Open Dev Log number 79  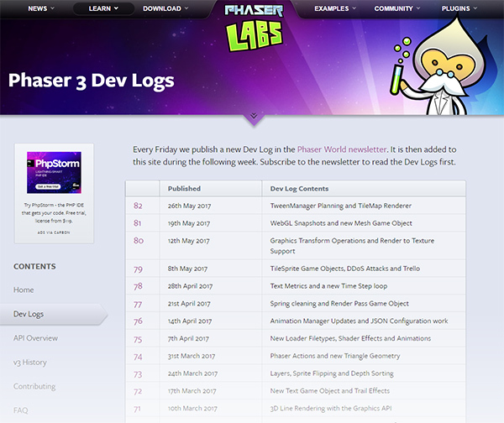(x=138, y=269)
